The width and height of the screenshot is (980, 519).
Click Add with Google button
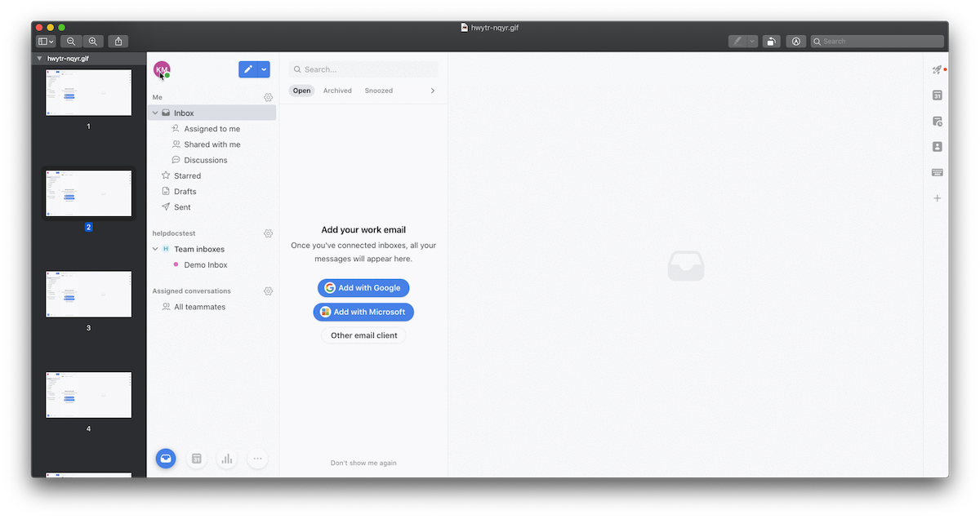[363, 288]
